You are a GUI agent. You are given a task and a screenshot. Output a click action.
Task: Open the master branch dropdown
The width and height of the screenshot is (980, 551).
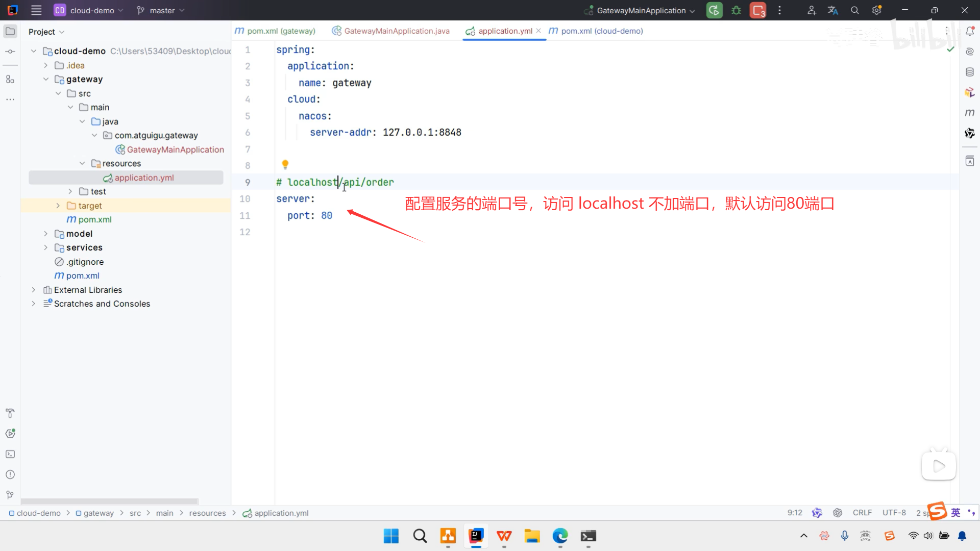tap(161, 10)
